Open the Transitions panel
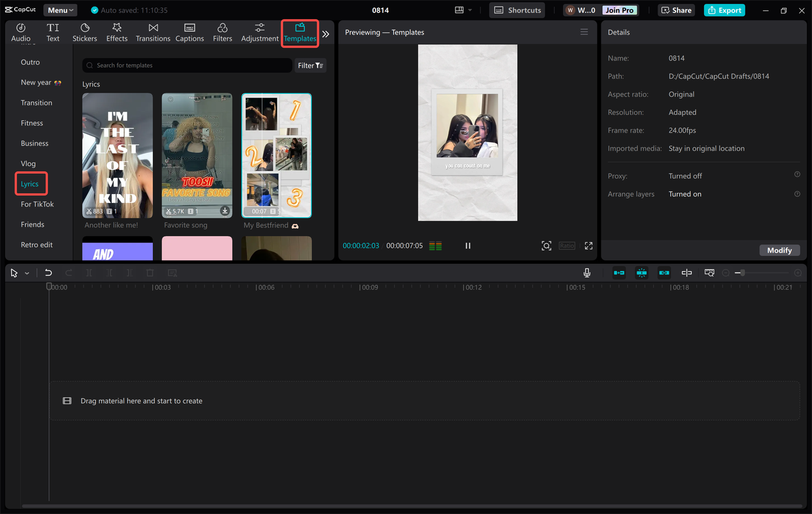 pyautogui.click(x=153, y=32)
